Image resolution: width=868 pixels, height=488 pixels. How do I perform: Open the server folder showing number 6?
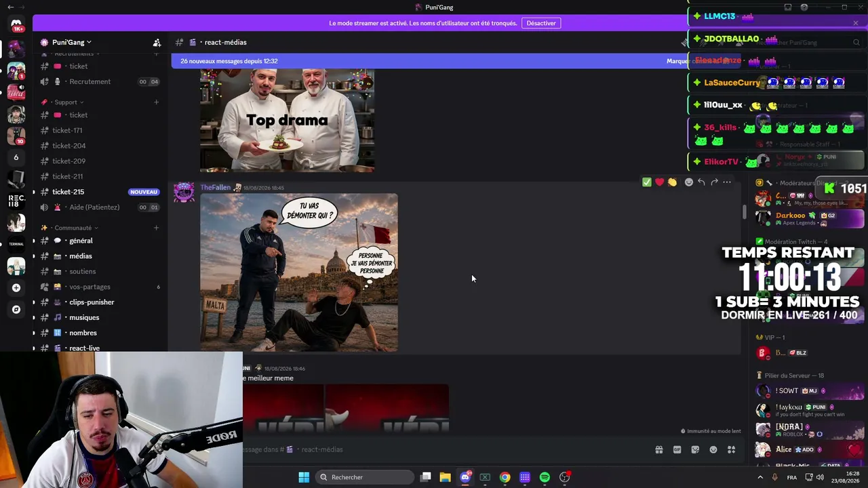[x=16, y=157]
